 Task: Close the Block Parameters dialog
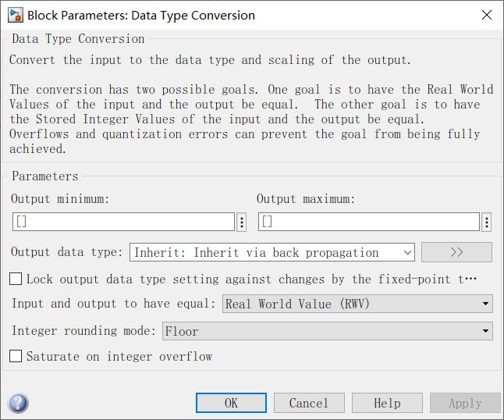pyautogui.click(x=487, y=15)
